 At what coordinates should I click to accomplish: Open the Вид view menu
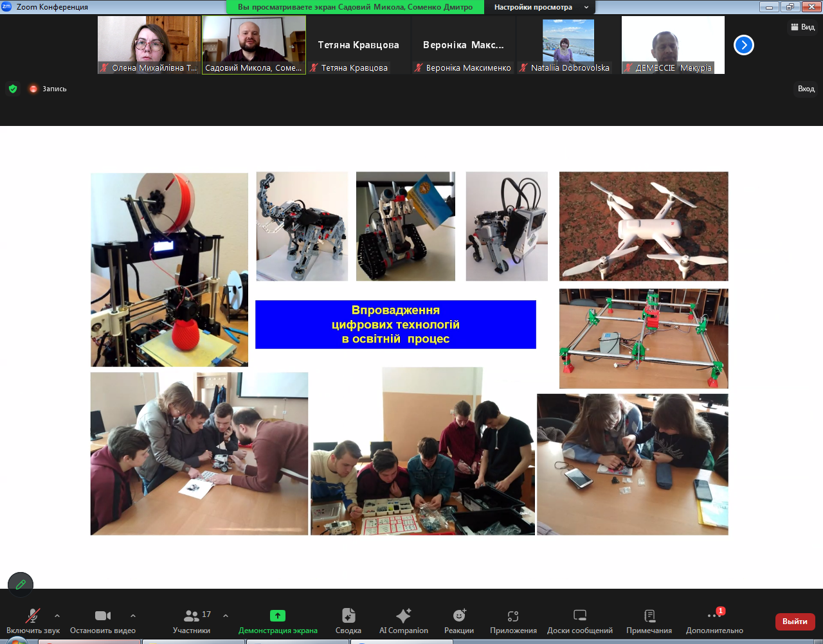pyautogui.click(x=802, y=27)
